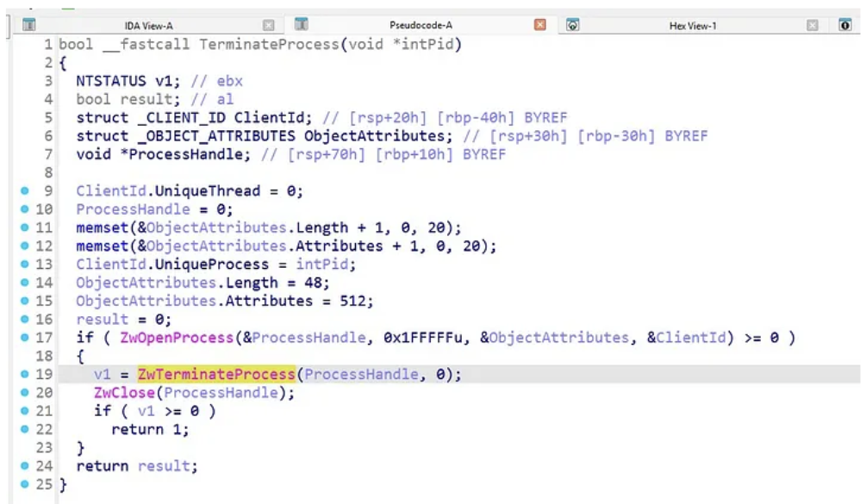The height and width of the screenshot is (504, 866).
Task: Toggle breakpoint dot on line 24
Action: [26, 466]
